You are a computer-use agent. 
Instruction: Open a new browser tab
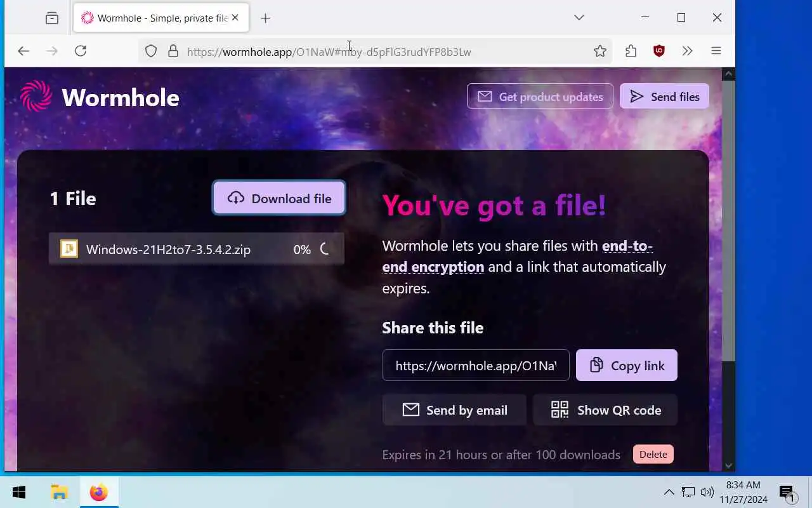coord(266,18)
